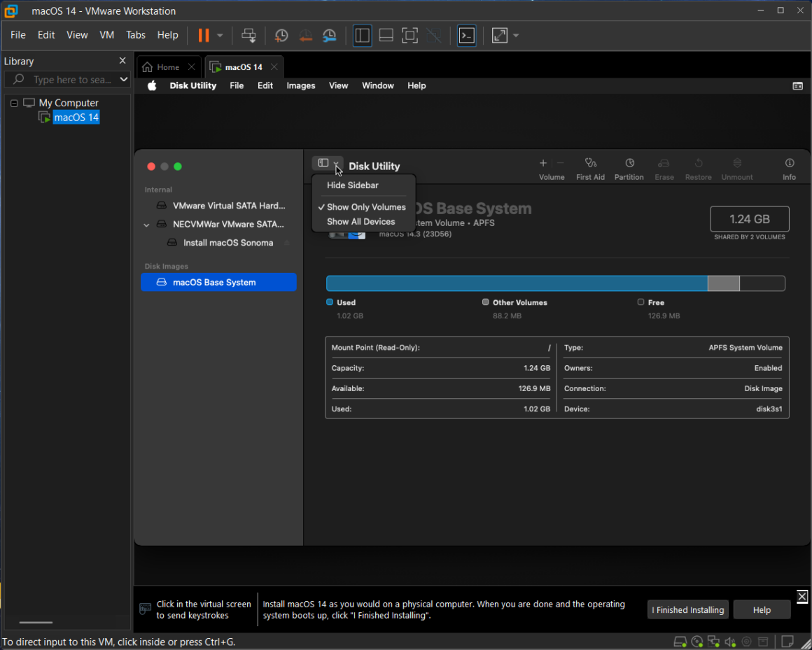This screenshot has width=812, height=650.
Task: Open the library search dropdown arrow
Action: (x=123, y=79)
